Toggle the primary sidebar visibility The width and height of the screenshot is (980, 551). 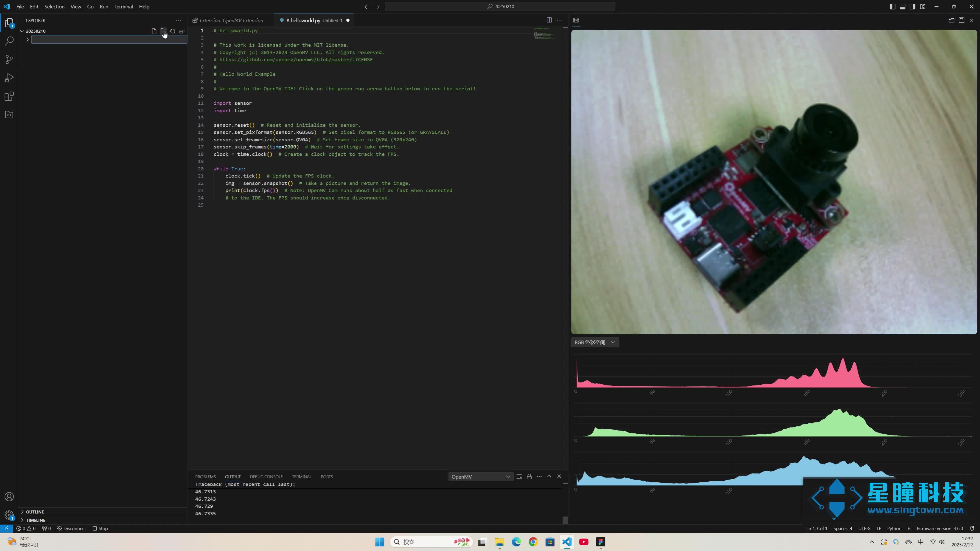[892, 6]
